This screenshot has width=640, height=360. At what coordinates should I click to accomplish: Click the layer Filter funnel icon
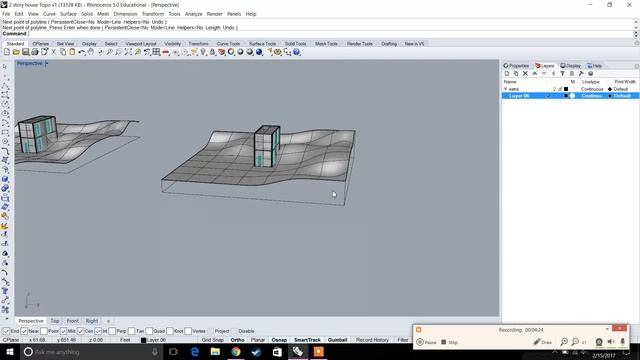[562, 73]
